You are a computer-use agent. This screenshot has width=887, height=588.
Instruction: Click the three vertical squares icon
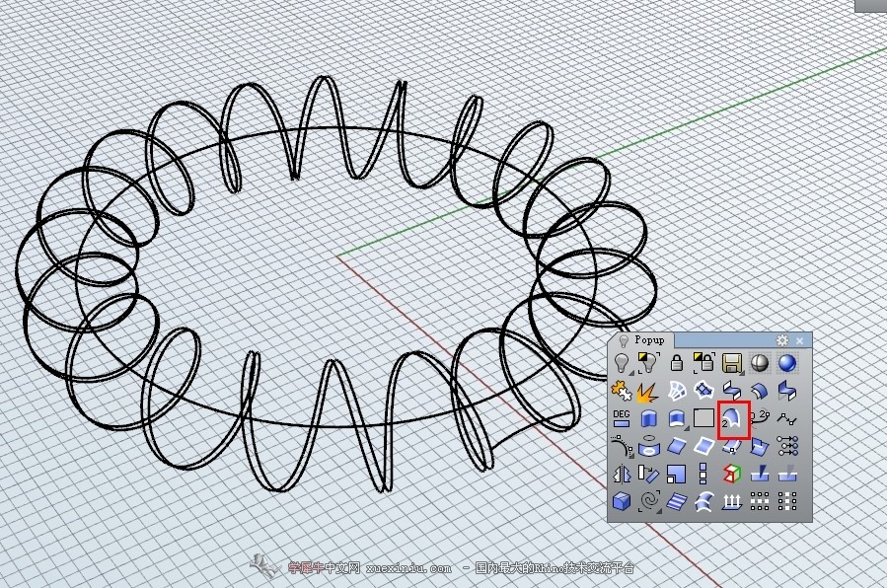(x=703, y=474)
